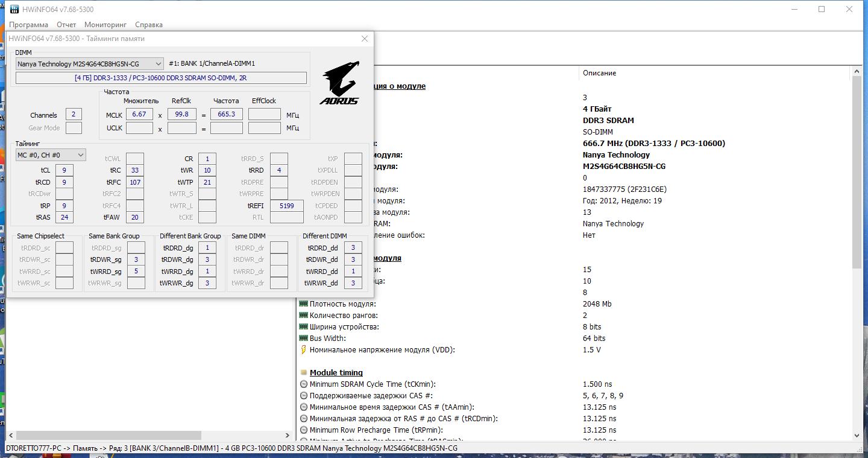The width and height of the screenshot is (868, 458).
Task: Click the memory chip icon beside Плотность модуля
Action: pos(303,304)
